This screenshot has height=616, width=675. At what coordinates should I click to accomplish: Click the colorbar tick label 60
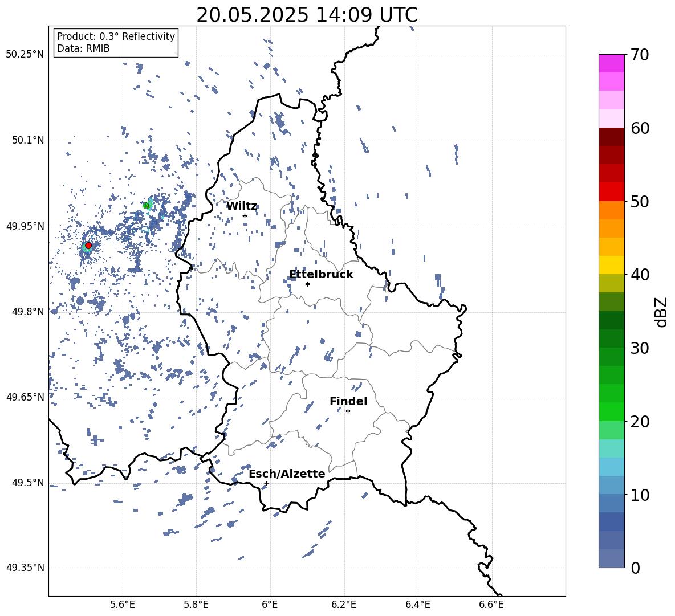pos(640,128)
